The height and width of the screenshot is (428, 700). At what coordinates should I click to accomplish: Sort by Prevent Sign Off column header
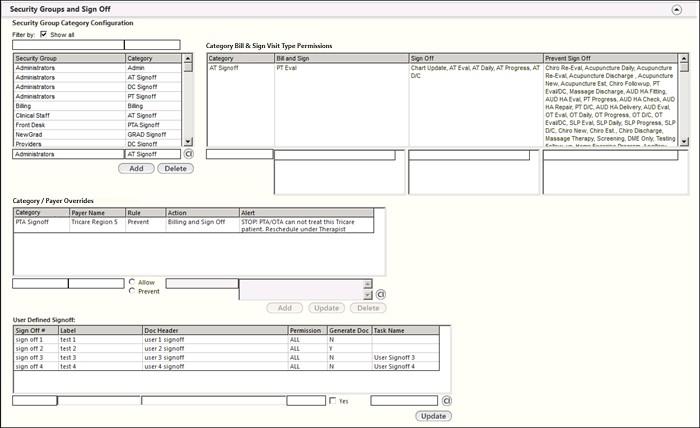click(610, 58)
